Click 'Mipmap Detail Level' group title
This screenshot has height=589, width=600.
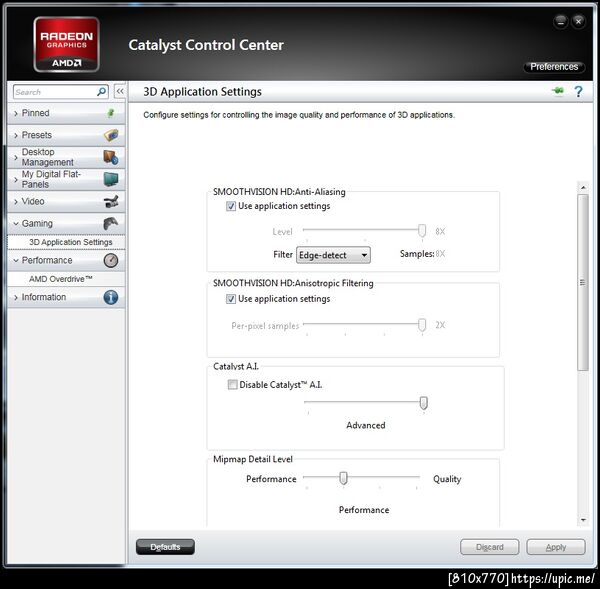pos(253,459)
